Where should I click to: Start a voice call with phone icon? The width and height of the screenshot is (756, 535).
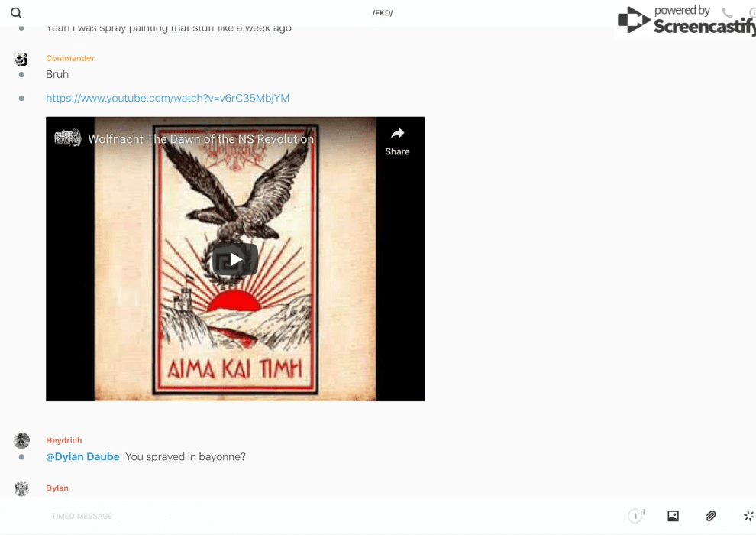click(x=727, y=13)
